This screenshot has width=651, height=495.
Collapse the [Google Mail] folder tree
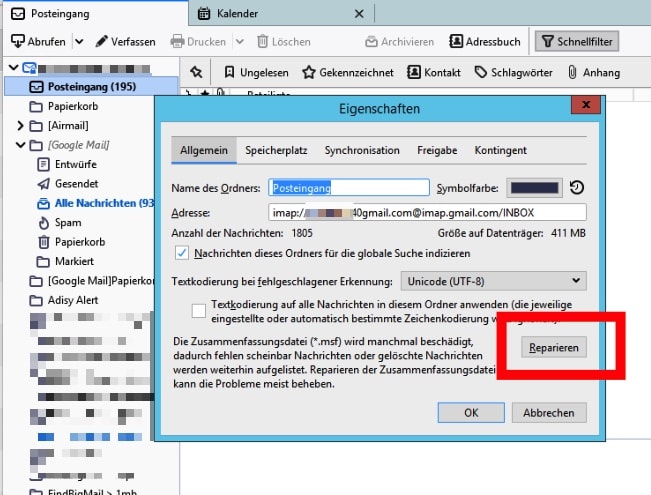[x=21, y=145]
